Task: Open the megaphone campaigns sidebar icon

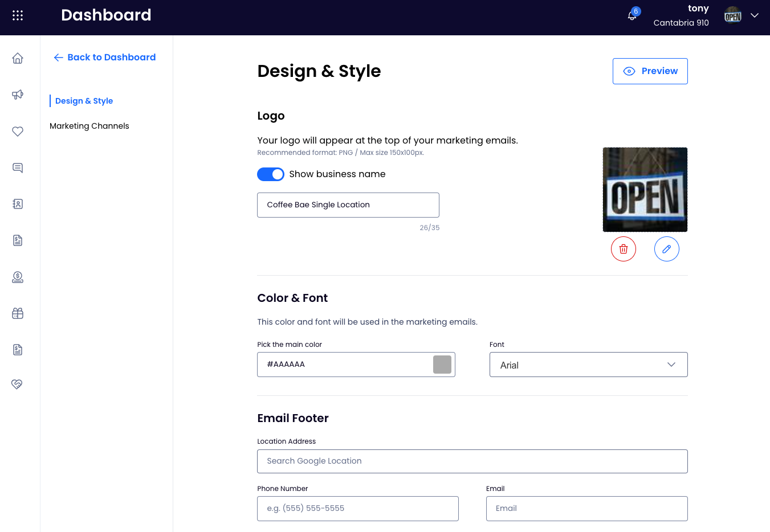Action: pos(18,95)
